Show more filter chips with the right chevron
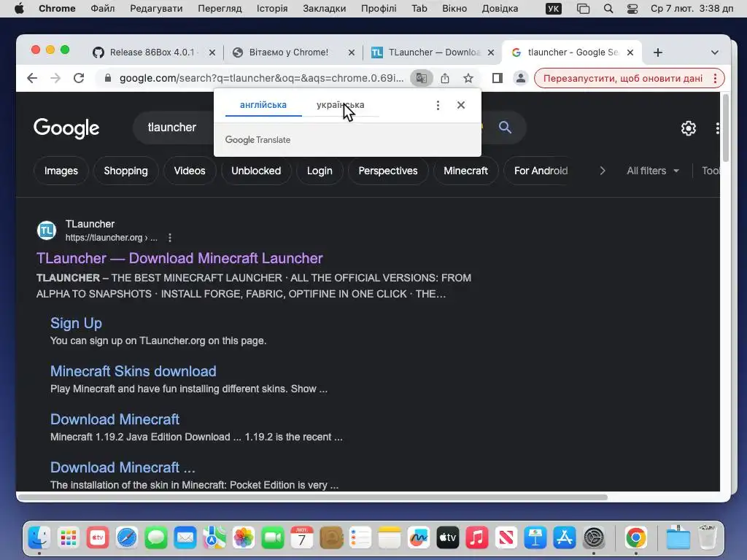Screen dimensions: 747x560 (x=602, y=171)
